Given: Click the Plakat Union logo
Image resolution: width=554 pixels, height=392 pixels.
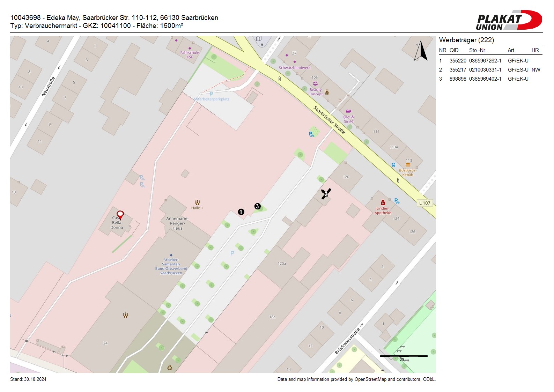Looking at the screenshot, I should (509, 20).
